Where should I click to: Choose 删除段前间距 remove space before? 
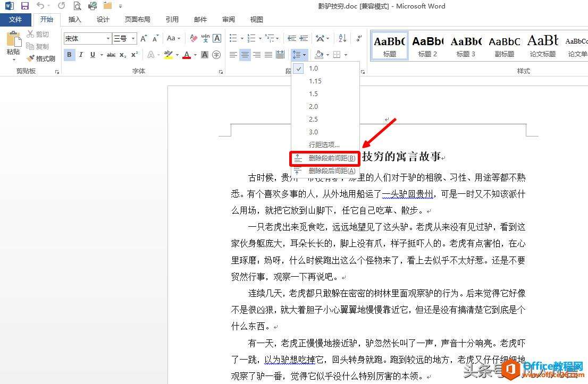(x=325, y=158)
